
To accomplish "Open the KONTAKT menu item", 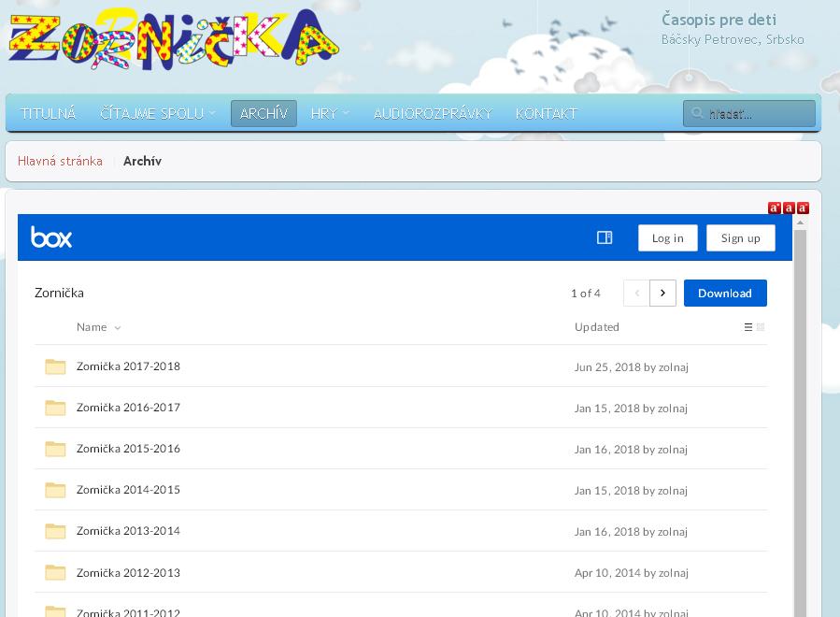I will coord(546,113).
